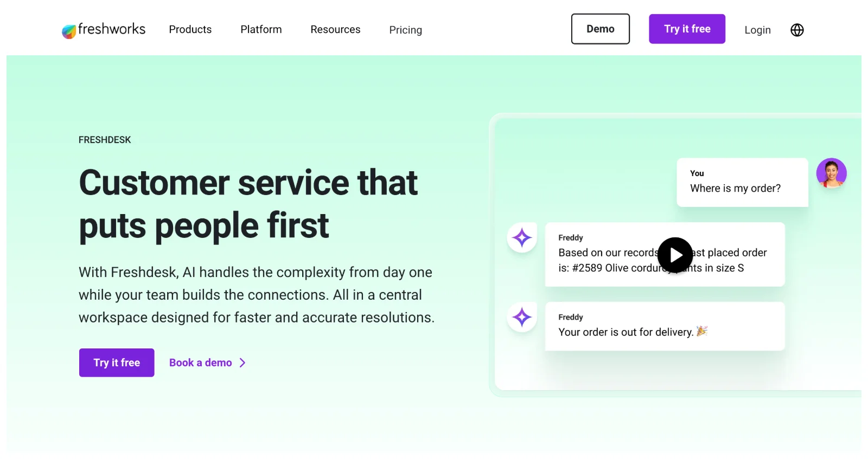
Task: Expand the Platform menu
Action: (261, 29)
